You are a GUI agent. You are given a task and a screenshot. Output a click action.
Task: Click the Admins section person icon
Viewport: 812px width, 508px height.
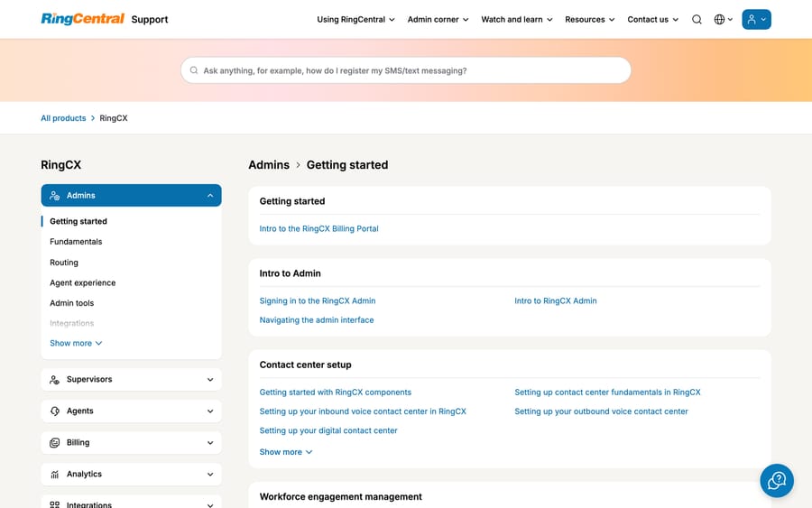54,195
